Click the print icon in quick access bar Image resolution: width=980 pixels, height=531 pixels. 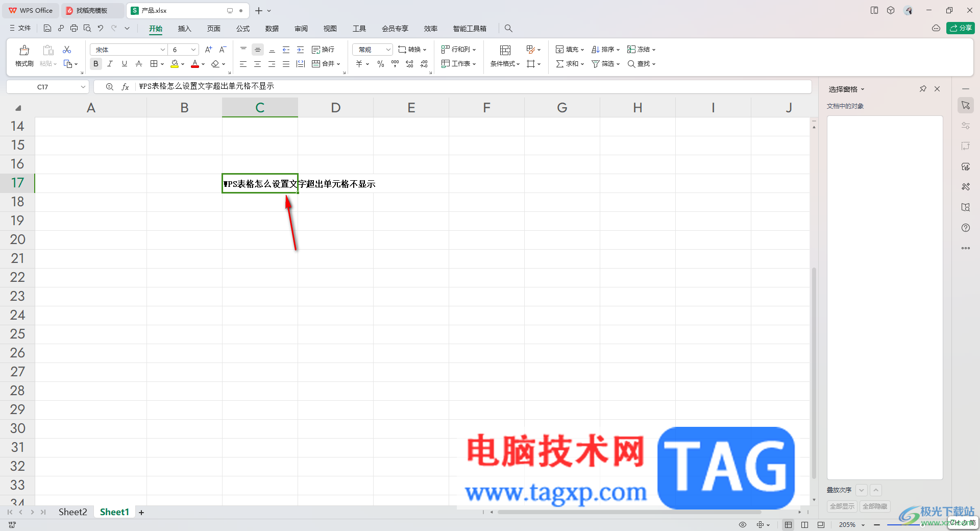[x=74, y=28]
